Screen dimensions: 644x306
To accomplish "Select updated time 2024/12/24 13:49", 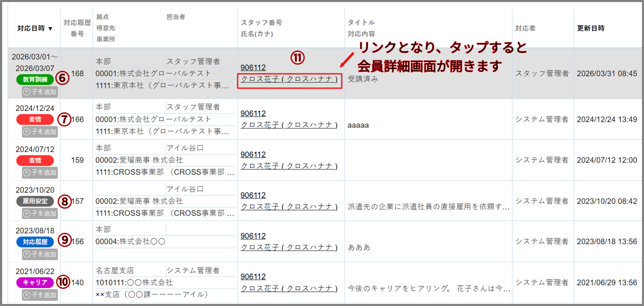I will pyautogui.click(x=607, y=119).
